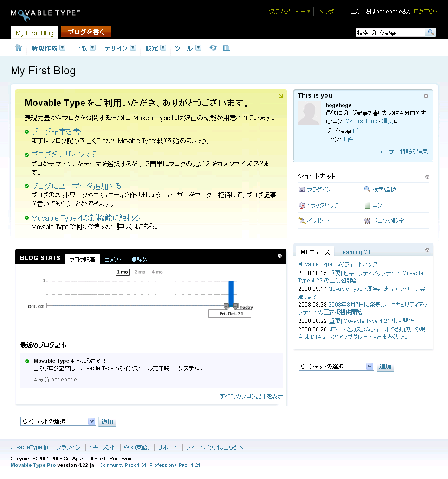Image resolution: width=448 pixels, height=479 pixels.
Task: Expand the ツール dropdown menu
Action: (198, 48)
